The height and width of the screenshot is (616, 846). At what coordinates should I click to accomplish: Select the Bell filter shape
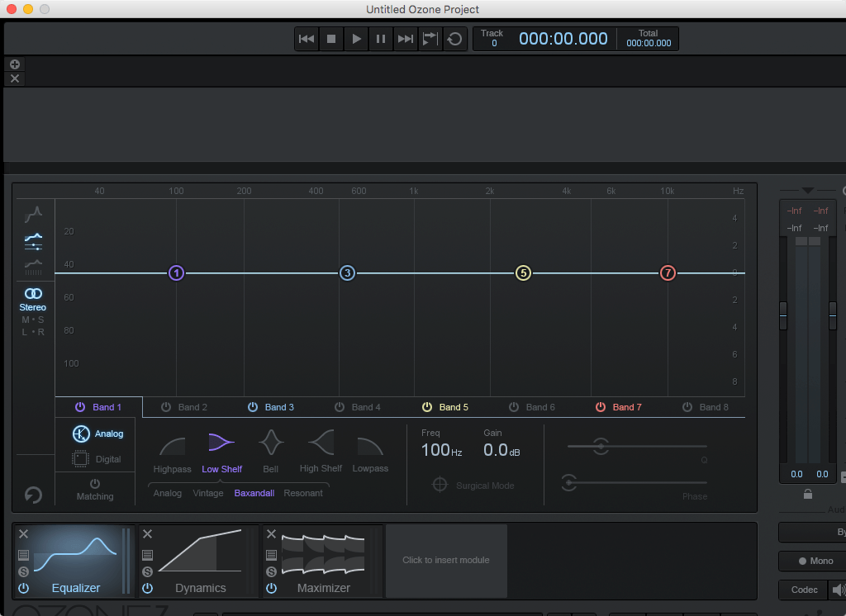click(x=271, y=453)
